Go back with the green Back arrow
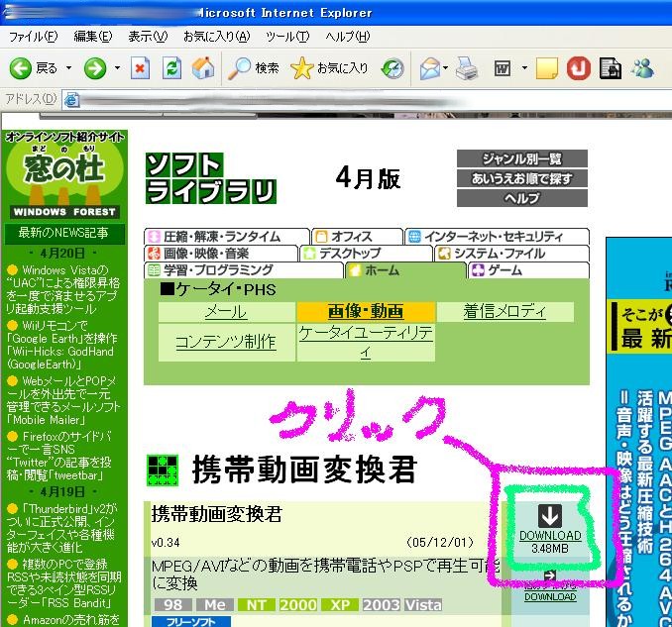 21,68
